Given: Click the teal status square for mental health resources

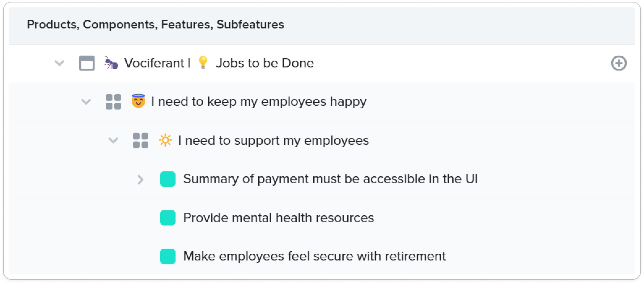Looking at the screenshot, I should coord(168,218).
